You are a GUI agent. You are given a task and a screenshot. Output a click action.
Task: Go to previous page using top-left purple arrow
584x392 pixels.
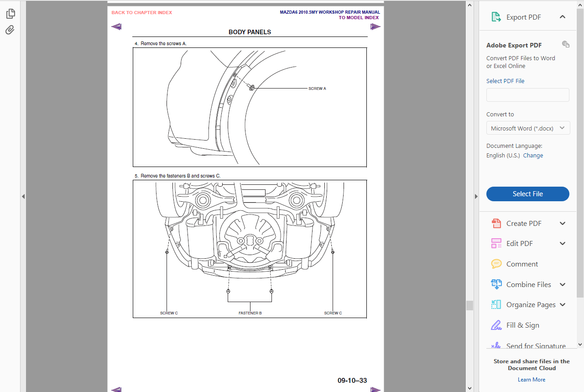pos(116,26)
